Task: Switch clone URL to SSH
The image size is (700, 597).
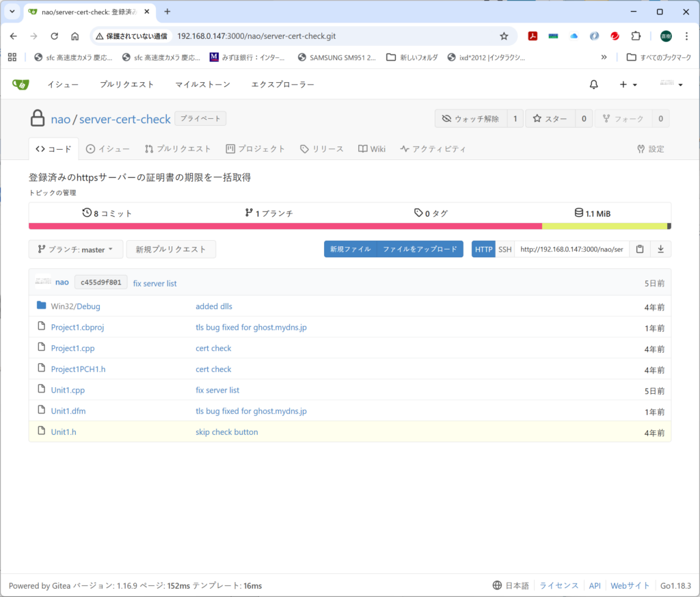Action: [x=504, y=250]
